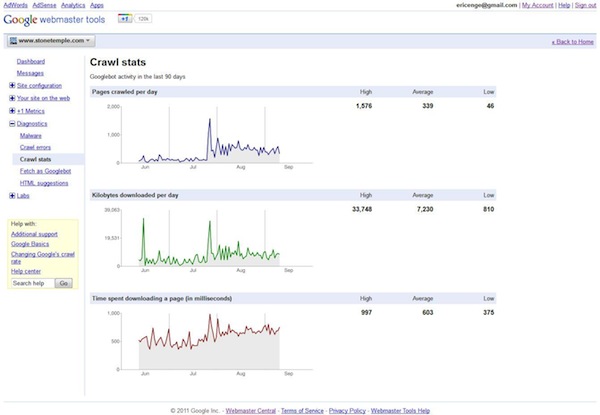Click download time average value 603
600x415 pixels.
tap(427, 312)
